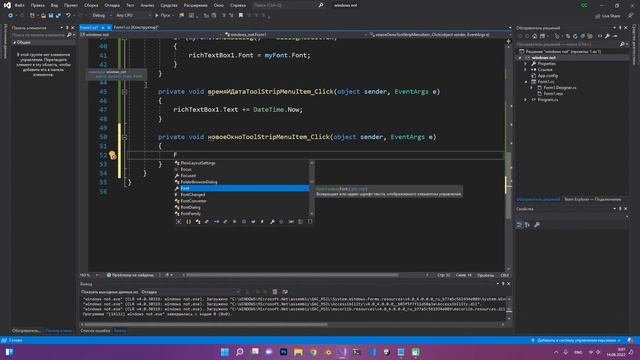Viewport: 640px width, 360px height.
Task: Open the Расширения menu
Action: tap(196, 5)
